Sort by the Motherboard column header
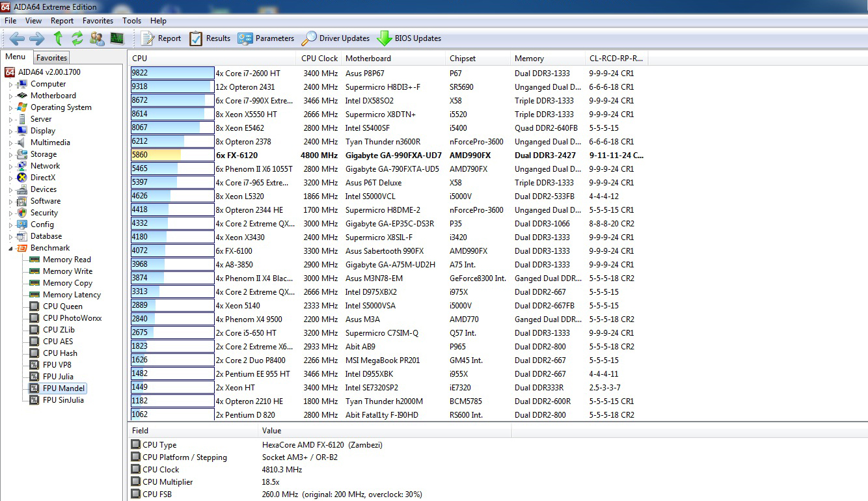Screen dimensions: 868x501 click(394, 59)
